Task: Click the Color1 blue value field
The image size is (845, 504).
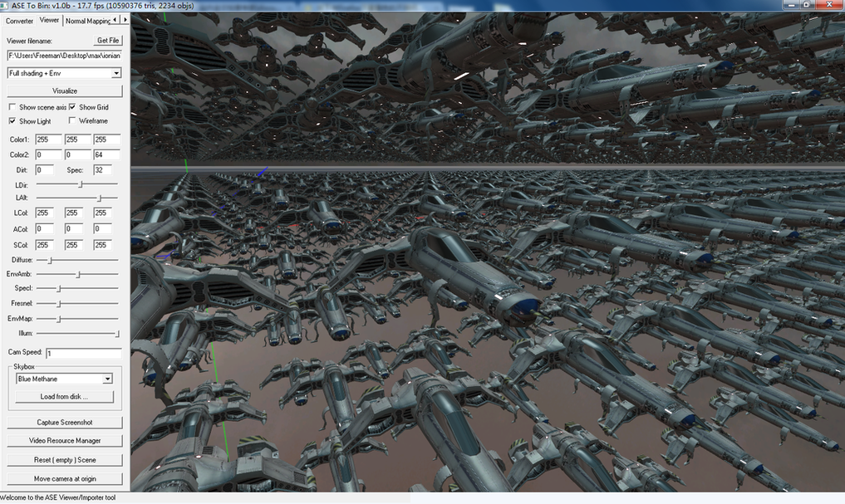Action: click(x=106, y=139)
